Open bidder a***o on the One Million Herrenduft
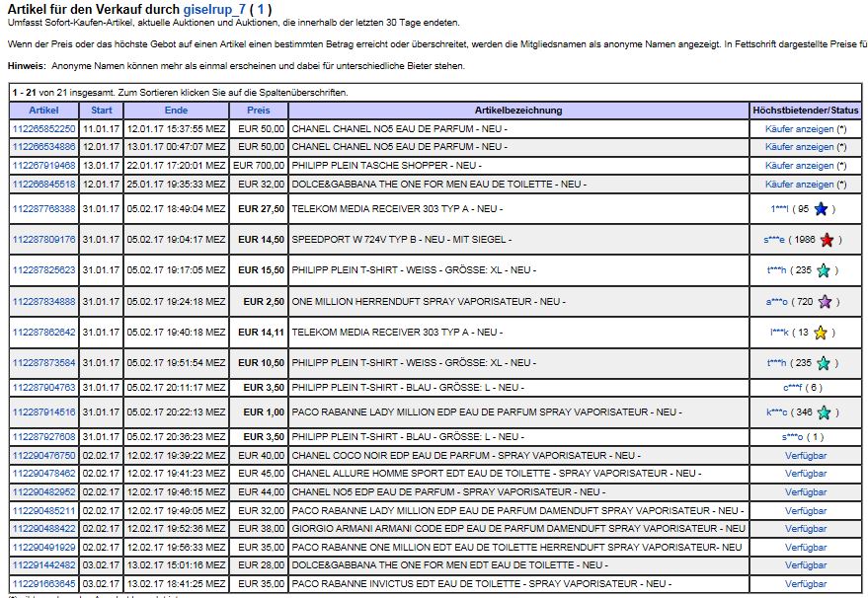The height and width of the screenshot is (598, 868). (777, 302)
